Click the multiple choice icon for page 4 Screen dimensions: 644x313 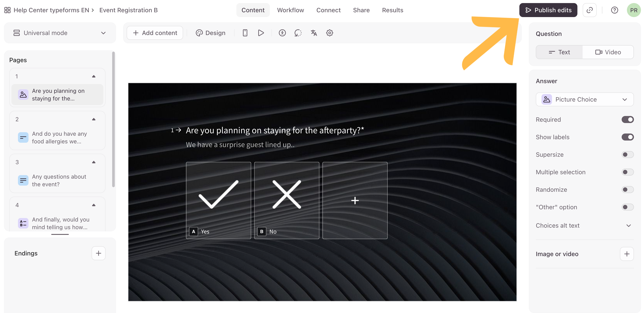pos(23,223)
